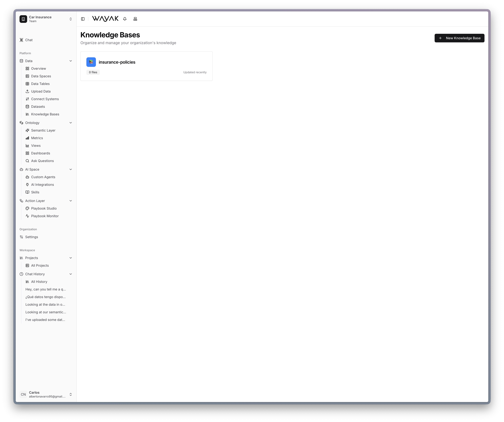Viewport: 504px width, 422px height.
Task: Click the Datasets cylinder icon
Action: (x=27, y=107)
